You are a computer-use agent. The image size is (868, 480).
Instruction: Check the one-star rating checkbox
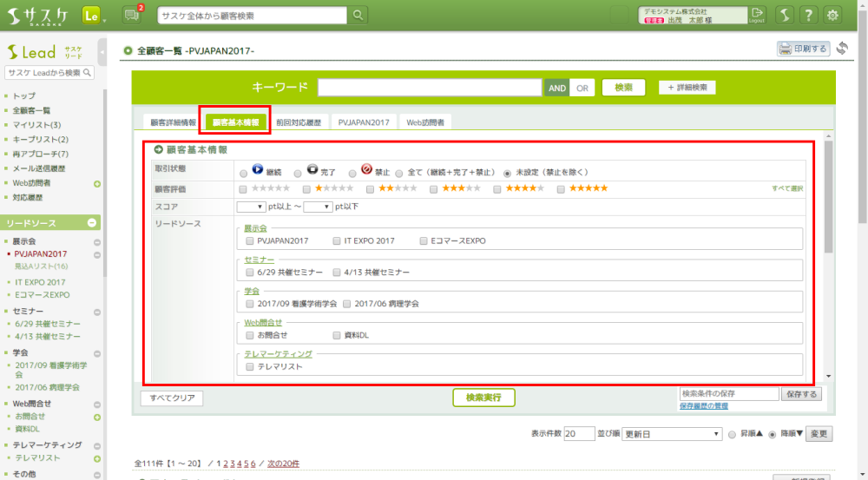(306, 189)
